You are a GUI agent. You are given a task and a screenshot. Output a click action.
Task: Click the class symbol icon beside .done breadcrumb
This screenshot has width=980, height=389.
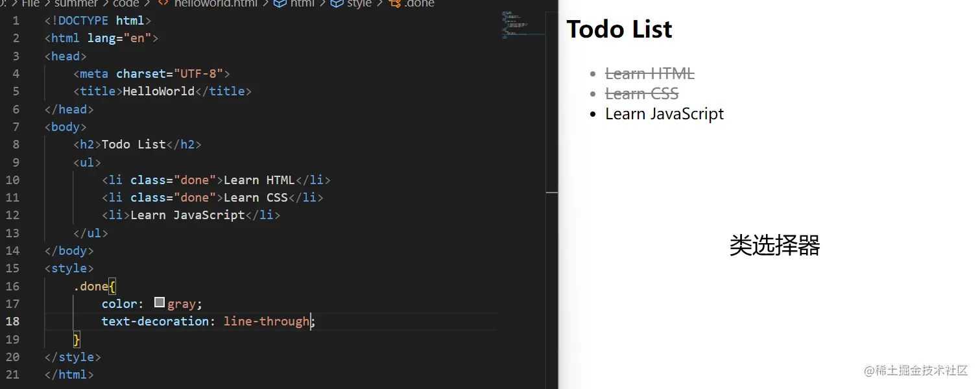coord(394,3)
